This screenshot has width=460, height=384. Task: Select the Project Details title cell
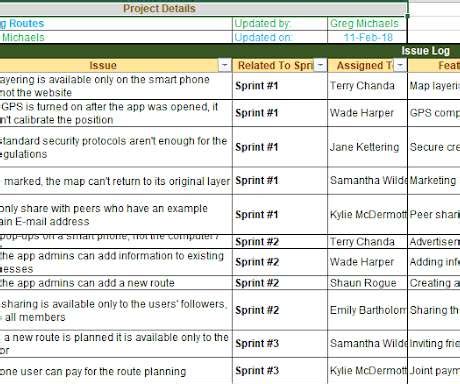point(203,9)
